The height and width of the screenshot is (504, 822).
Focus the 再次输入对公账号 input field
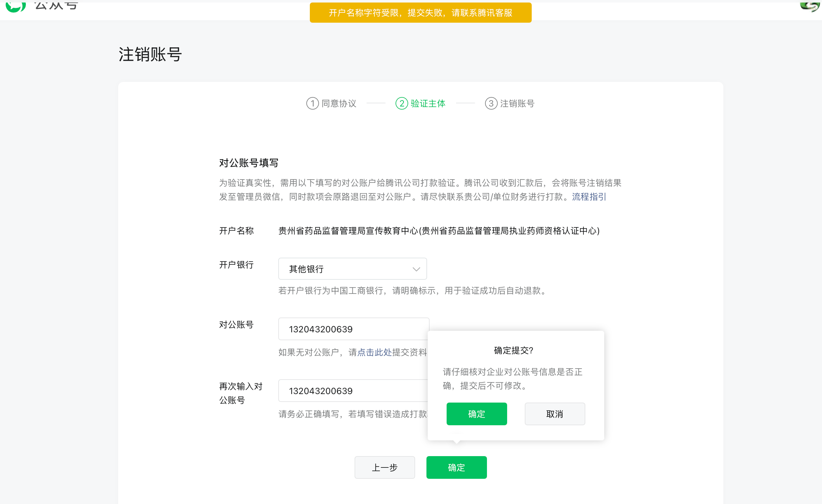pyautogui.click(x=354, y=391)
